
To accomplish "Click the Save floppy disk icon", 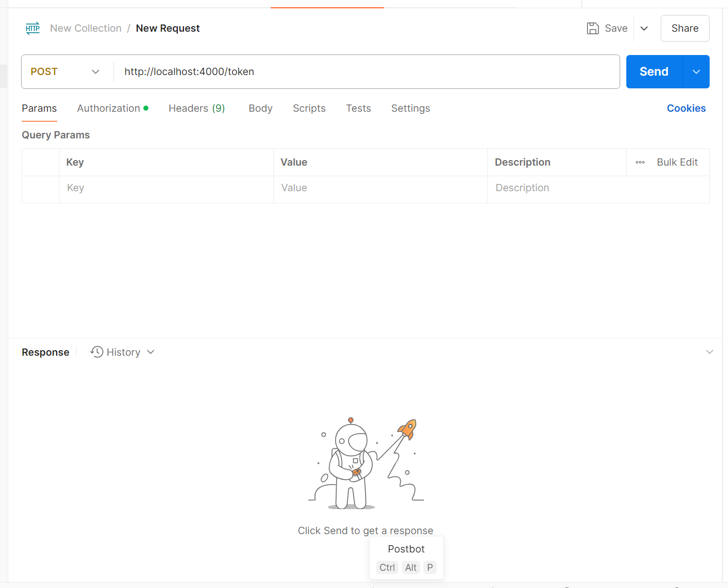I will [x=593, y=28].
